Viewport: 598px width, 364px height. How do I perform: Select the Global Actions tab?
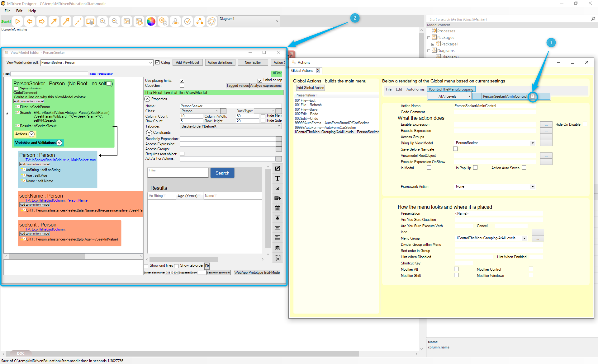[x=302, y=71]
